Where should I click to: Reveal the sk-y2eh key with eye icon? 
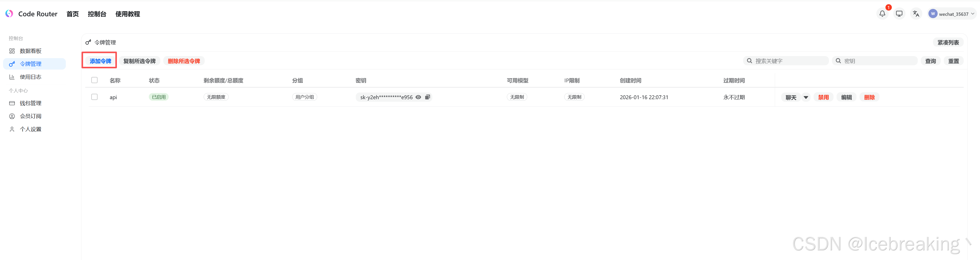point(418,97)
